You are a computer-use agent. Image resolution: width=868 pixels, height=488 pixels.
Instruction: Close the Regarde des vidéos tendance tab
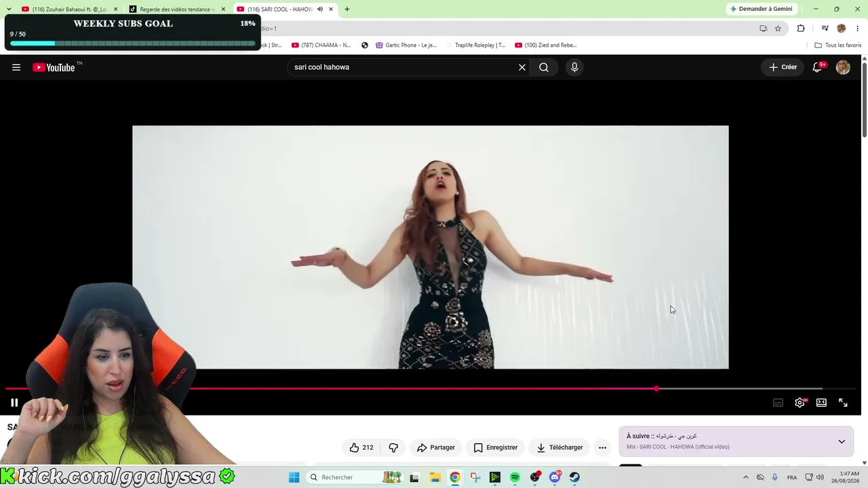coord(223,9)
